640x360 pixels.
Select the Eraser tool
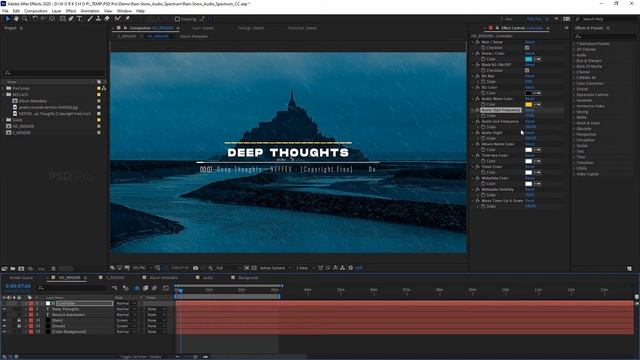point(107,19)
